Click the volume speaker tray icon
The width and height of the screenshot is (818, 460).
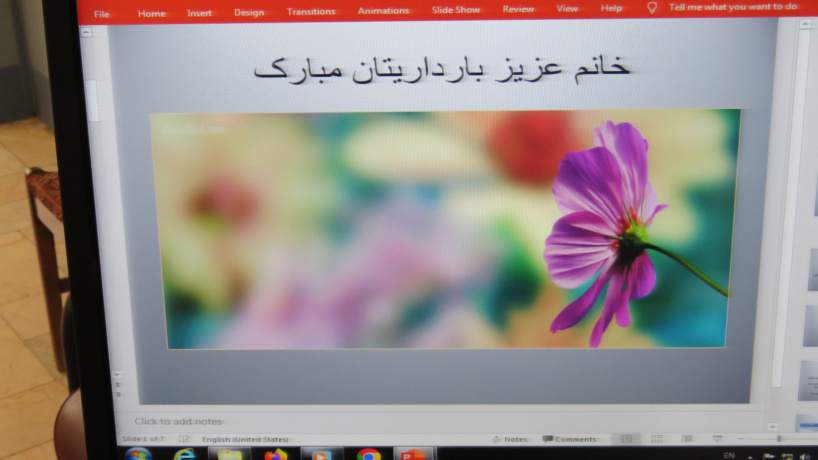click(805, 457)
